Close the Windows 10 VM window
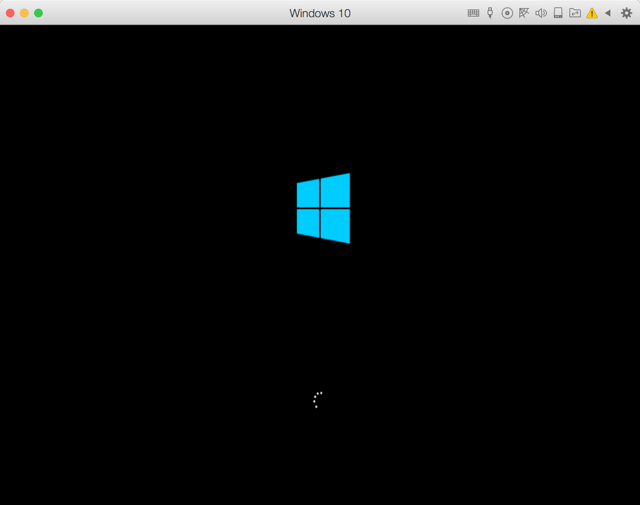Image resolution: width=640 pixels, height=505 pixels. 10,13
